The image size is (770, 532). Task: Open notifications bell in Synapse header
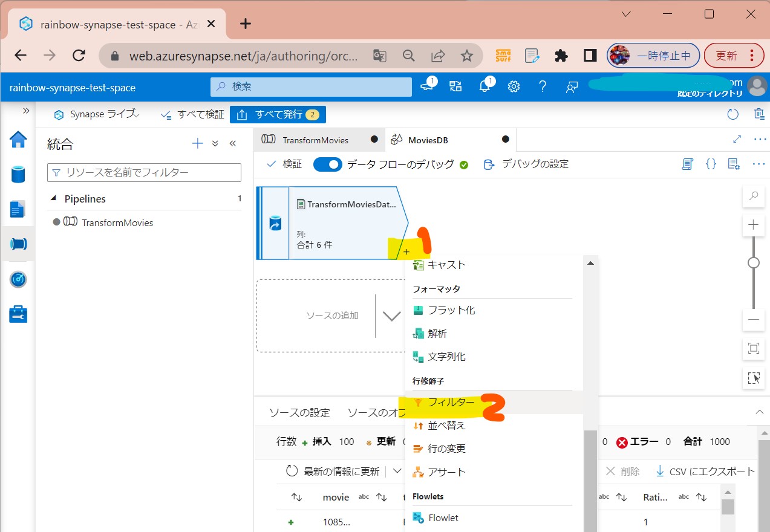pos(485,86)
